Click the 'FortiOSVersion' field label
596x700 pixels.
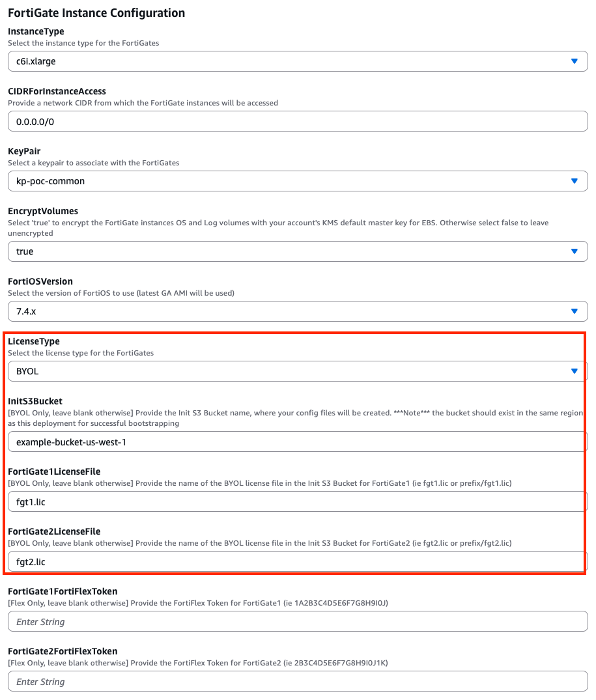pos(40,281)
